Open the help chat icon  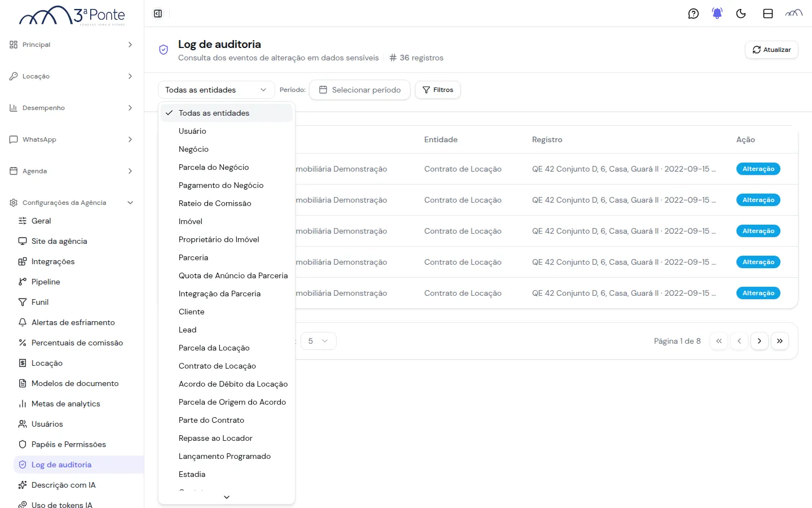[694, 14]
